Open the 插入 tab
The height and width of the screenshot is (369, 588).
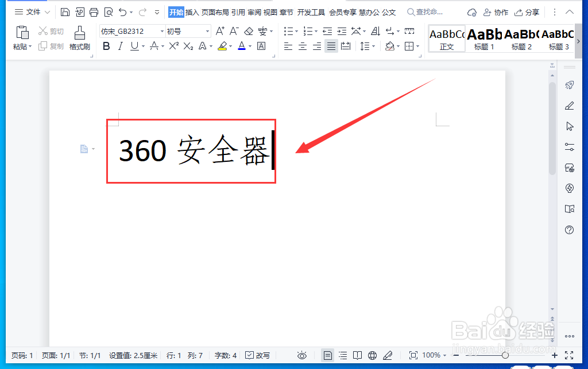click(x=192, y=13)
